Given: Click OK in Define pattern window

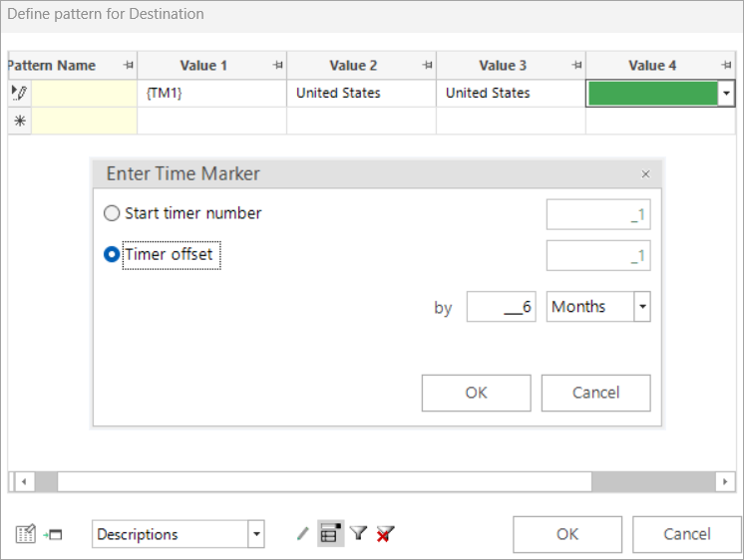Looking at the screenshot, I should [567, 534].
